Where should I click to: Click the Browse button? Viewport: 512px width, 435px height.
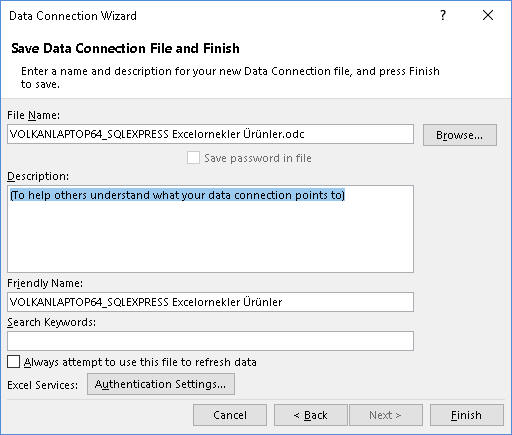coord(460,135)
